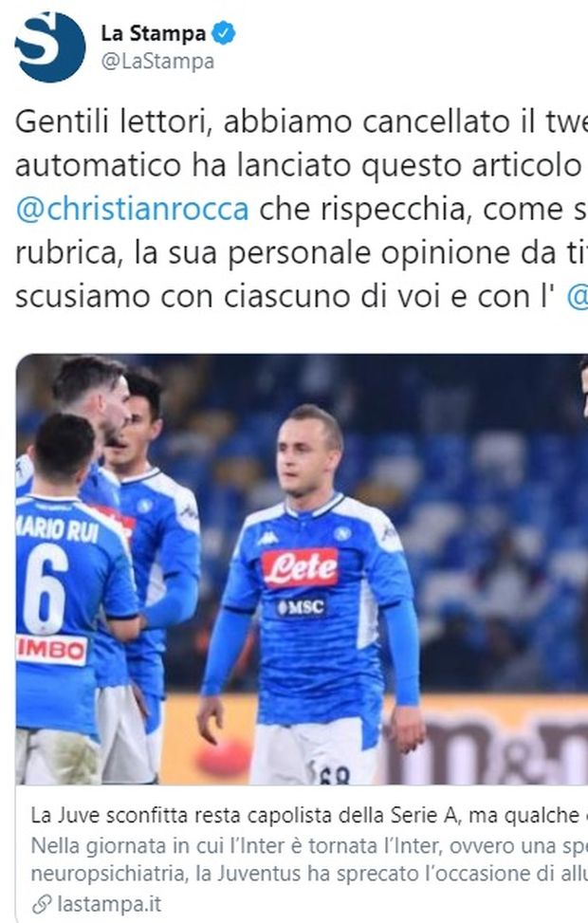Click the IMBO sponsor patch on Mario Rui's shirt
This screenshot has height=923, width=588.
[x=52, y=650]
